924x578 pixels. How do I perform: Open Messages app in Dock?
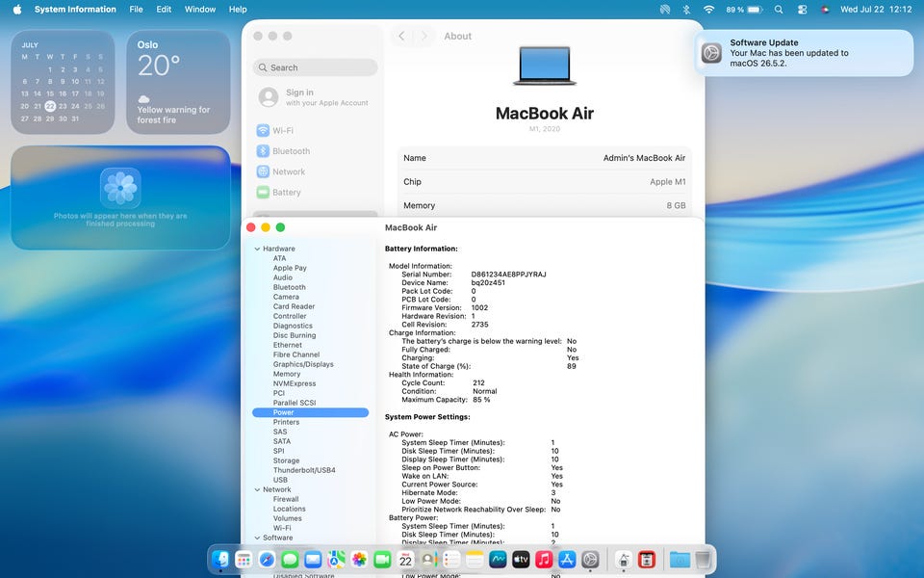pos(290,559)
